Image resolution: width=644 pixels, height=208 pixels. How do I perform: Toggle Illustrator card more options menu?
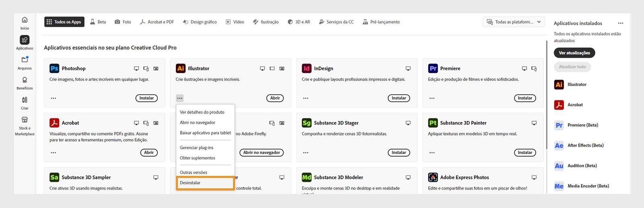(180, 98)
